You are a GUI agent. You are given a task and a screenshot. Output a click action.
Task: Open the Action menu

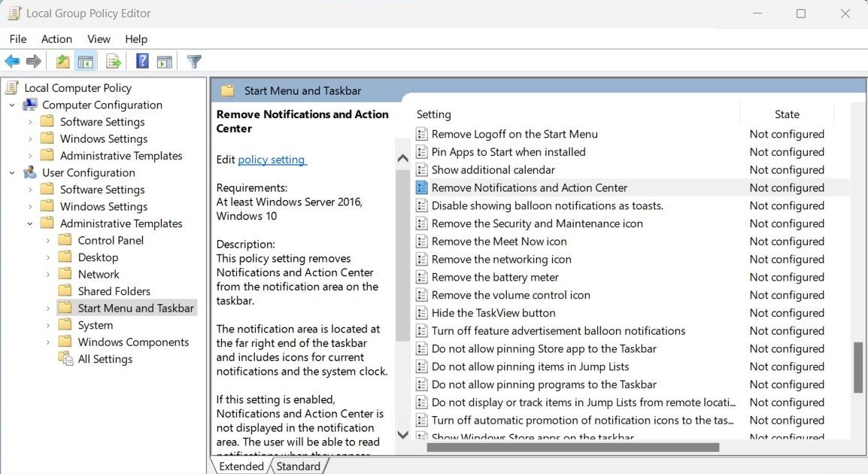point(56,39)
